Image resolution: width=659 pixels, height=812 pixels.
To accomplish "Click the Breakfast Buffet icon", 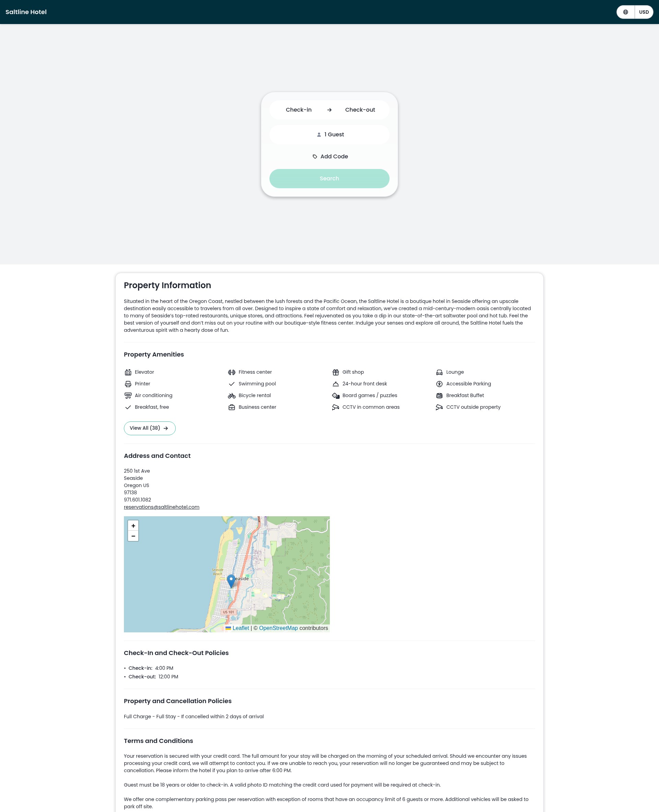I will tap(439, 395).
